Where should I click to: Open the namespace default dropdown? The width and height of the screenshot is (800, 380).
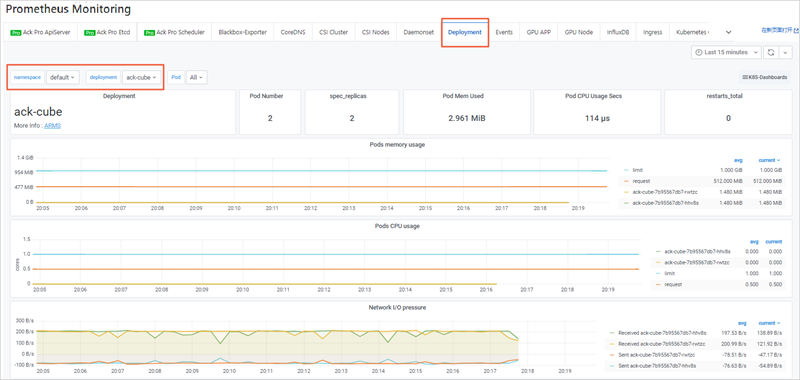63,77
